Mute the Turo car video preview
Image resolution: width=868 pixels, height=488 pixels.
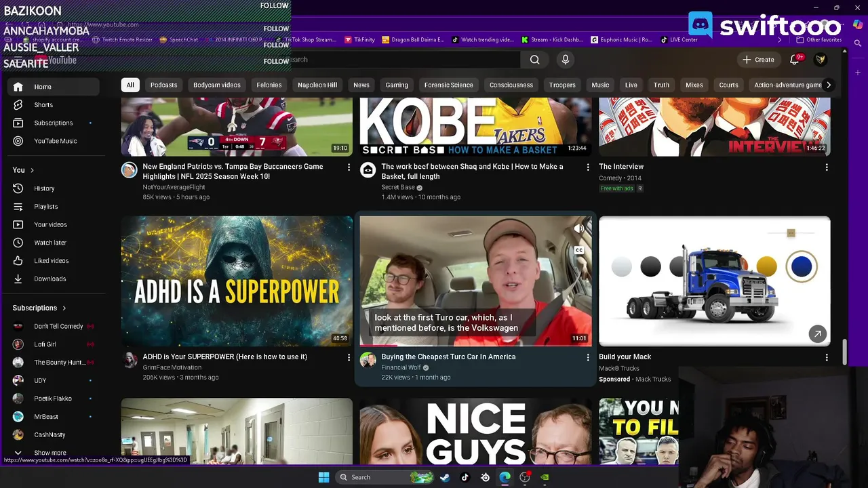coord(578,229)
